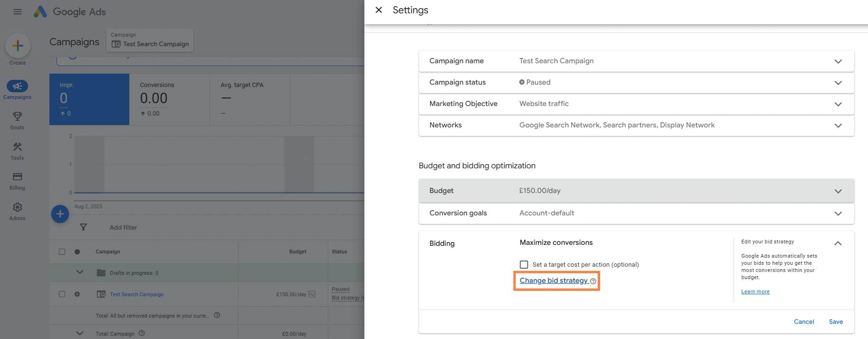Open Billing in the sidebar
The height and width of the screenshot is (339, 868).
[17, 181]
